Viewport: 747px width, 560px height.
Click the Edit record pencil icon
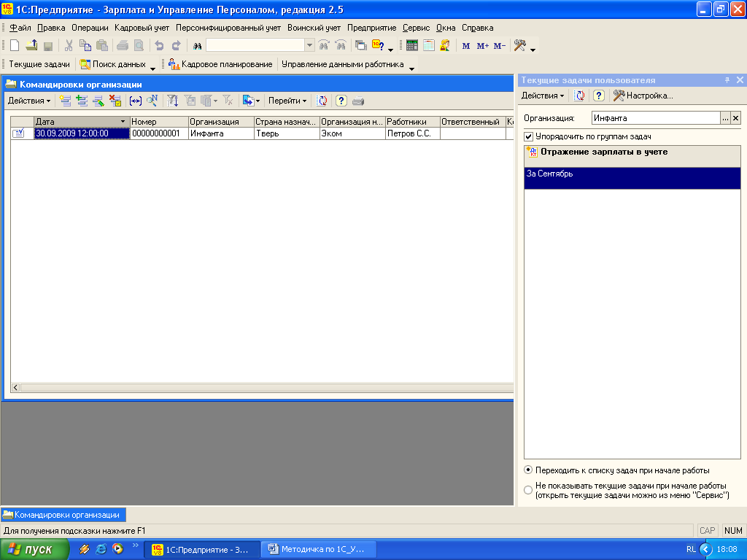coord(98,101)
